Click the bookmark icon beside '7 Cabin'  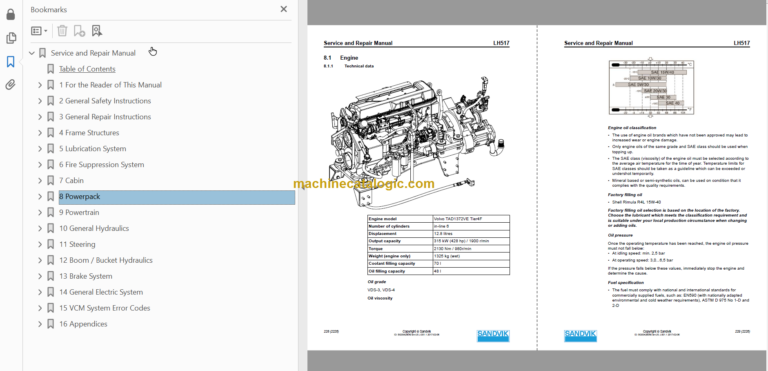[50, 180]
